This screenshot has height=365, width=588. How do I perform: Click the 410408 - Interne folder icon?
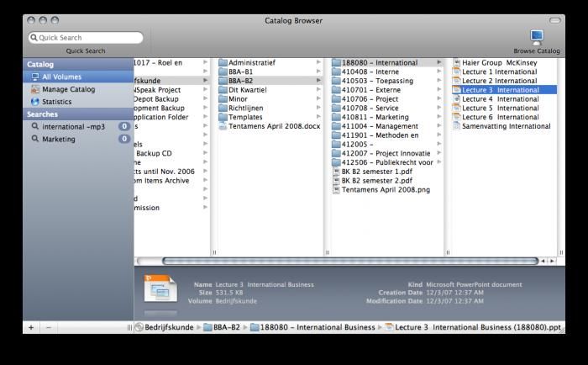[x=336, y=71]
